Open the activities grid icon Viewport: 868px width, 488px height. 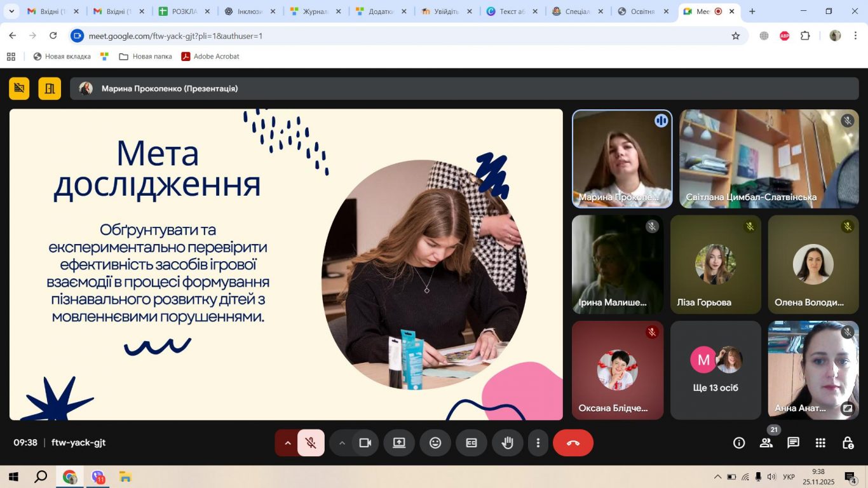820,443
